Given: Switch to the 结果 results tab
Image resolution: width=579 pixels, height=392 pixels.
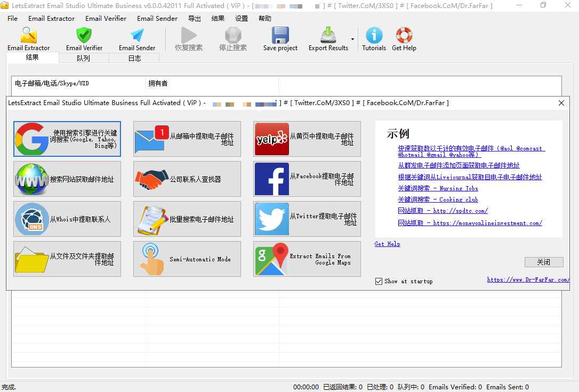Looking at the screenshot, I should pyautogui.click(x=33, y=57).
